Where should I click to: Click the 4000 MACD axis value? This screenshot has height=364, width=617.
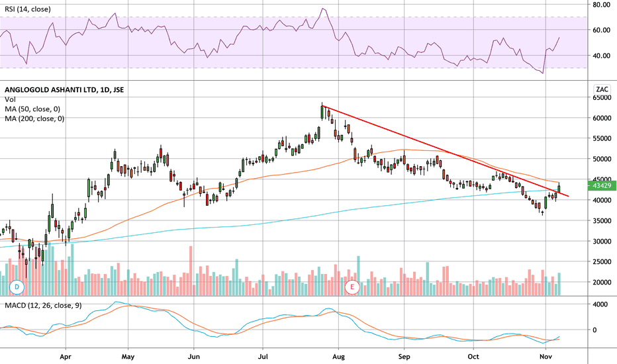[x=600, y=304]
